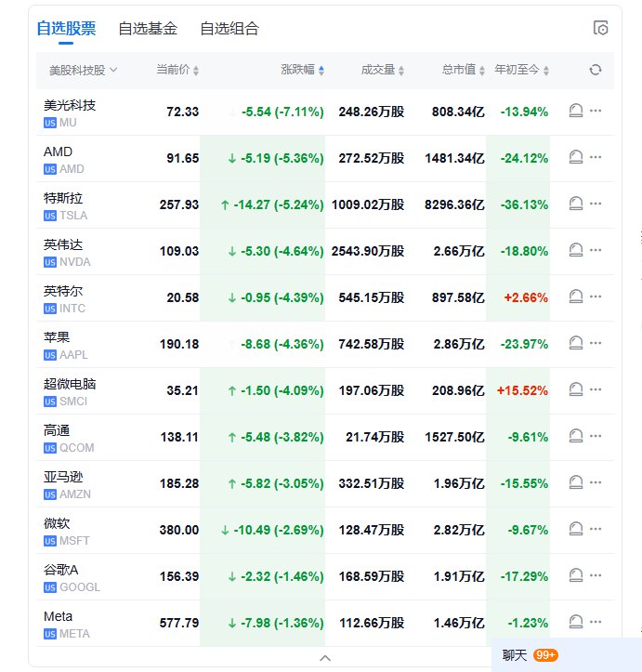Set alert bell for 超微电脑 SMCI
The height and width of the screenshot is (672, 642).
click(x=576, y=389)
